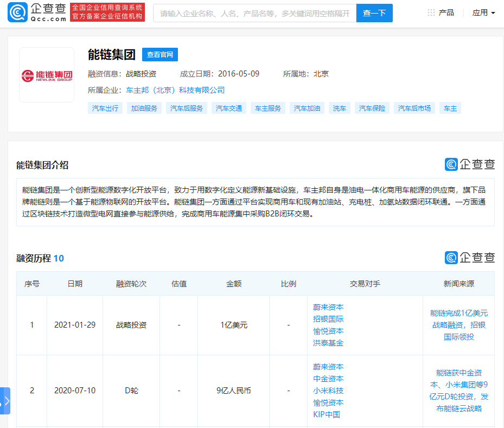This screenshot has height=428, width=504.
Task: Click Qichacha watermark logo beside introduction heading
Action: (x=469, y=165)
